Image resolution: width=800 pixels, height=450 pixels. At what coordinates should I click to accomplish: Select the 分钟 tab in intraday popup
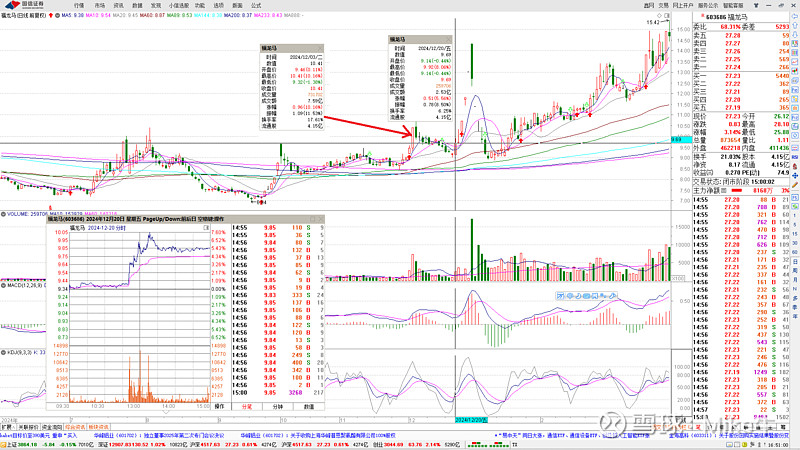point(278,407)
